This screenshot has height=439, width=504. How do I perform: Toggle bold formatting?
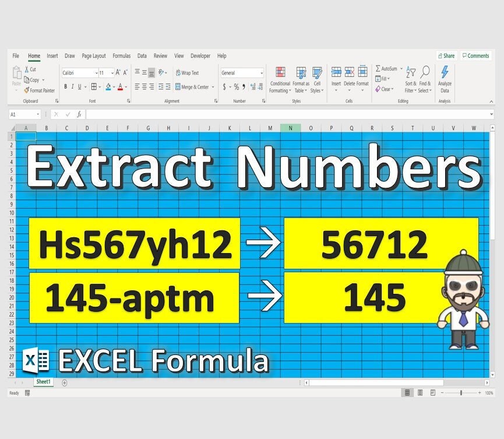[65, 86]
